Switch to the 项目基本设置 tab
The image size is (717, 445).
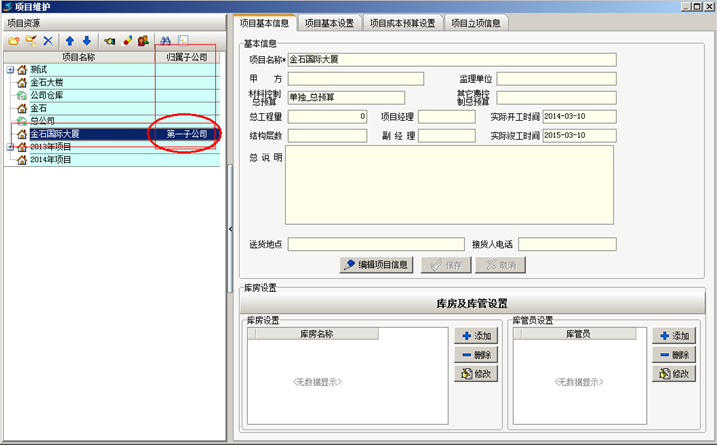point(329,22)
